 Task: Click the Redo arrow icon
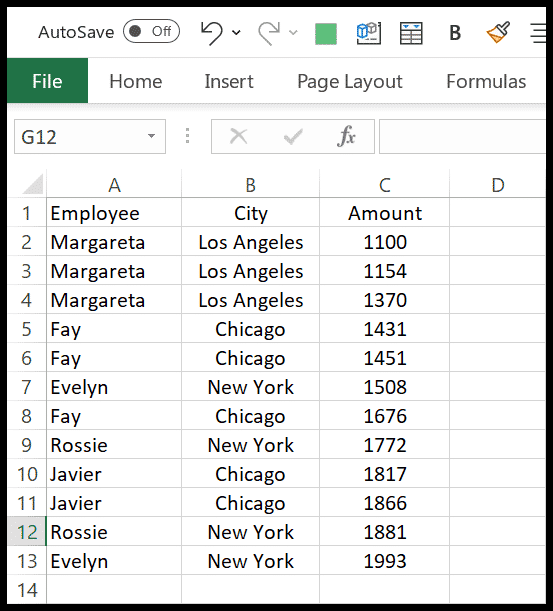click(x=269, y=33)
